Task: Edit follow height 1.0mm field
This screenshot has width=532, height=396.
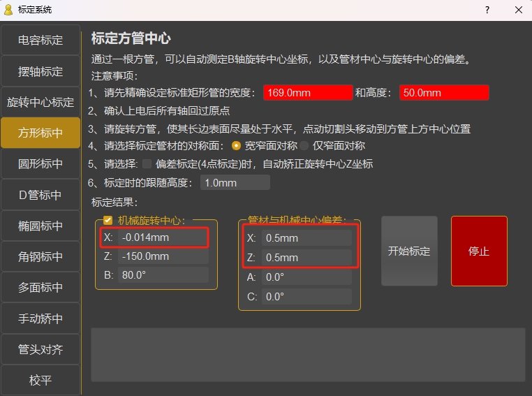Action: pos(235,183)
